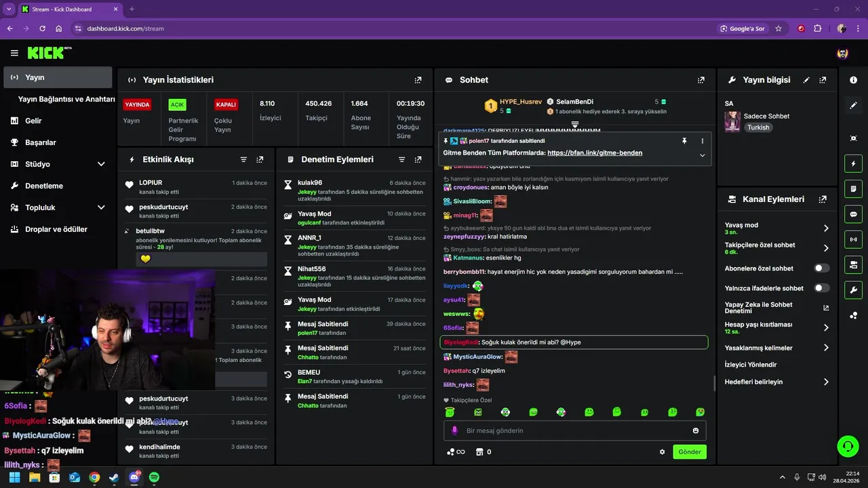Unpin the pinned chat message
868x488 pixels.
click(684, 141)
